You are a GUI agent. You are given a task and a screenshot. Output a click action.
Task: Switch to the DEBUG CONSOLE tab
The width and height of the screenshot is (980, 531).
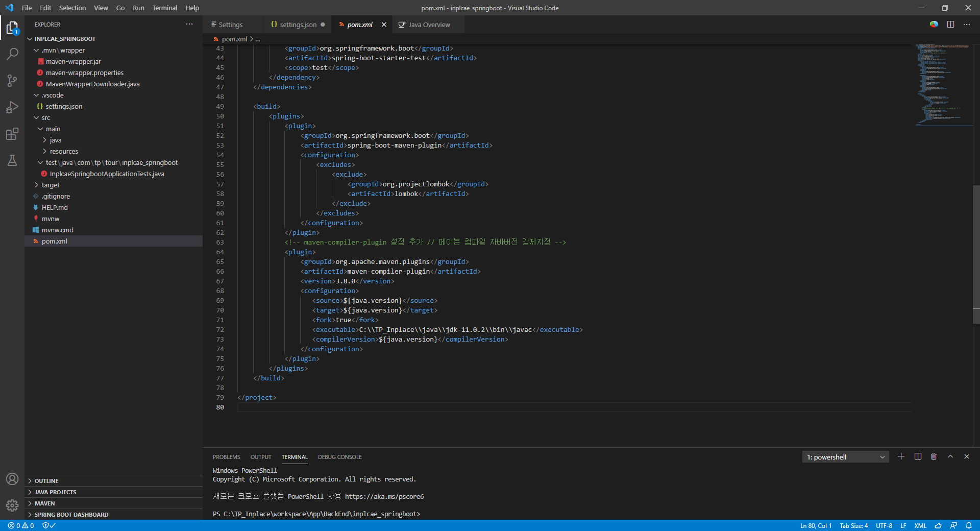point(340,457)
